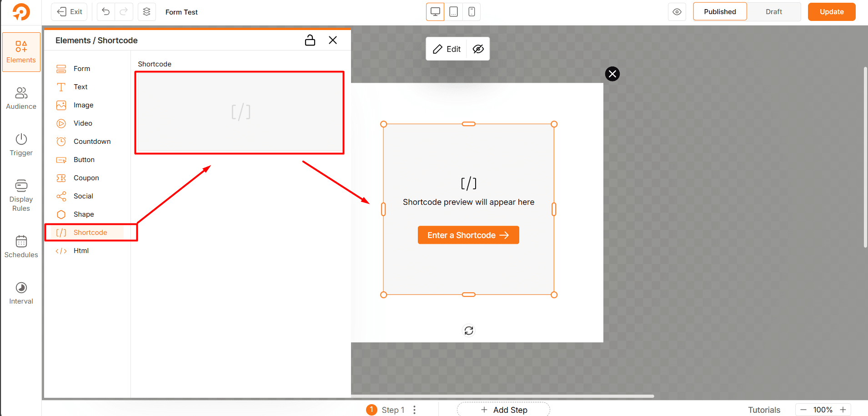Image resolution: width=868 pixels, height=416 pixels.
Task: Close the popup with black X
Action: pyautogui.click(x=612, y=74)
